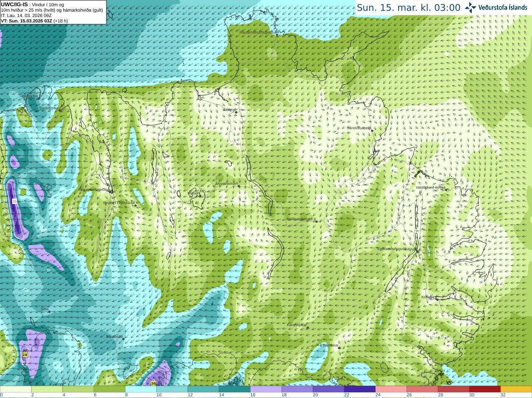The image size is (532, 398).
Task: Click the Sandbúðir station label
Action: (x=114, y=337)
